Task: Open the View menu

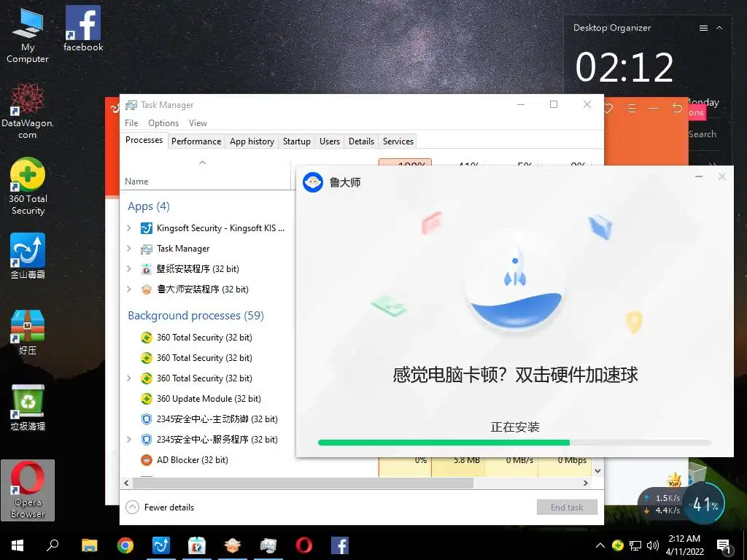Action: pyautogui.click(x=198, y=122)
